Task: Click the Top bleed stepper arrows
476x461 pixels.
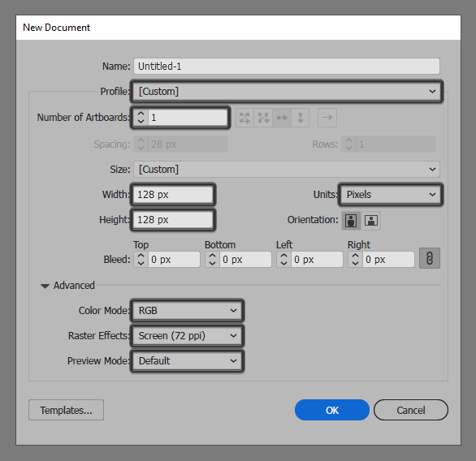Action: 141,260
